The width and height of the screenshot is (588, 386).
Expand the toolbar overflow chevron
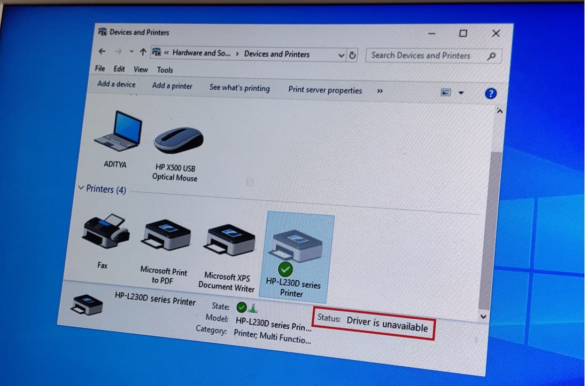(x=380, y=91)
